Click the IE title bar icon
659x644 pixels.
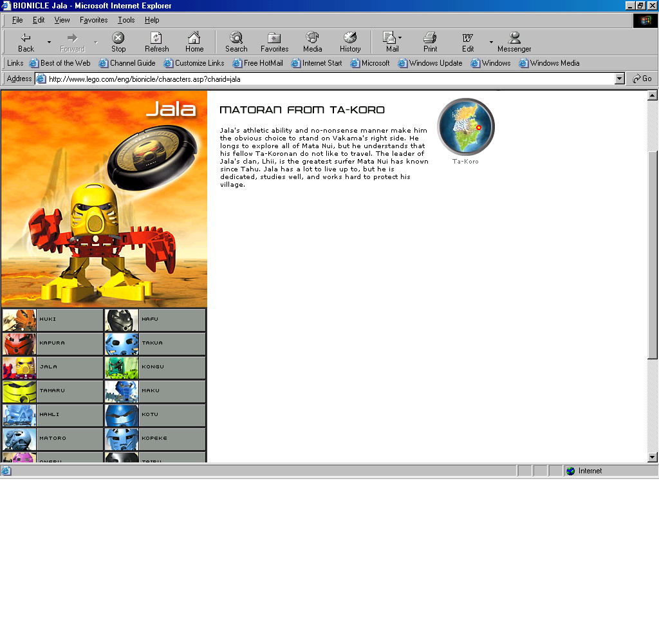pyautogui.click(x=6, y=5)
